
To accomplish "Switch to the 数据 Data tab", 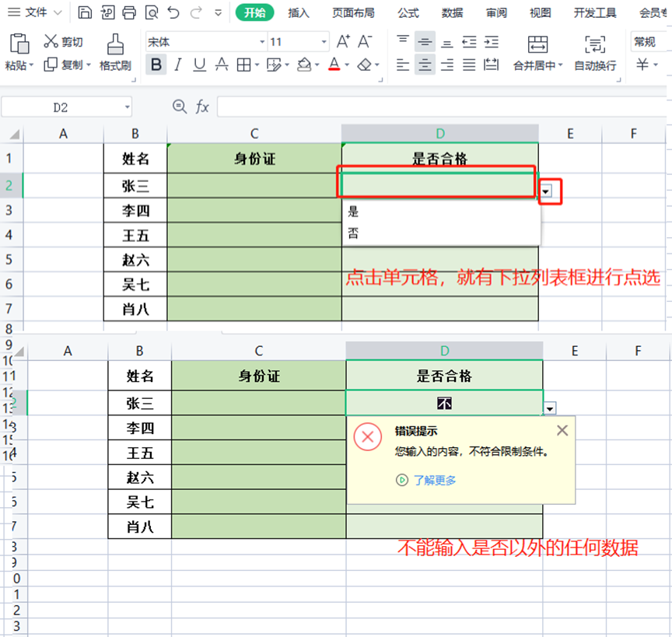I will coord(452,13).
